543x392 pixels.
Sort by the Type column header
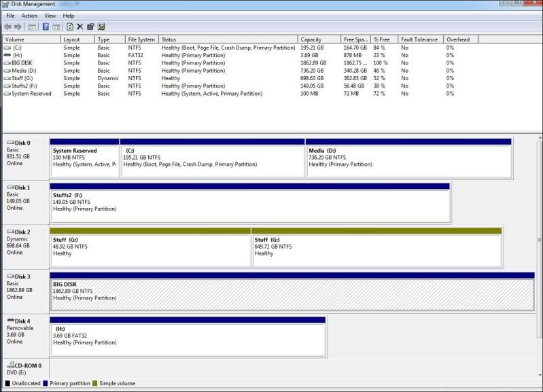(x=110, y=39)
